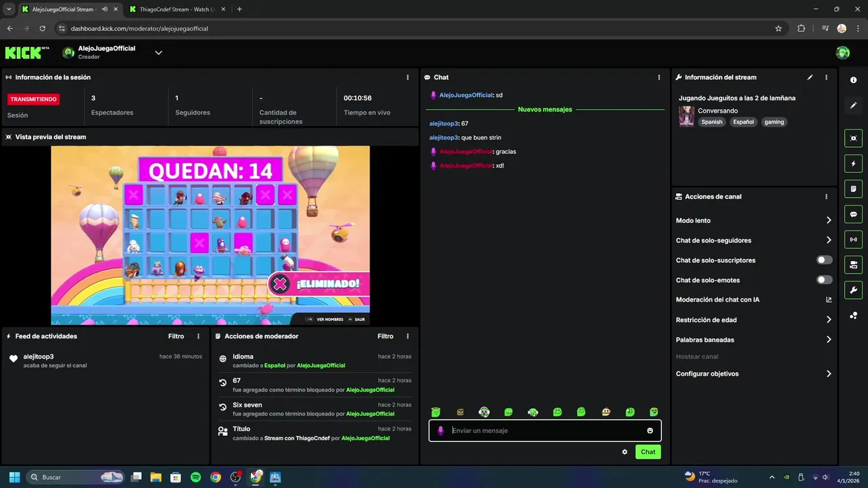The height and width of the screenshot is (488, 868).
Task: Focus the Enviar un mensaje input
Action: click(x=545, y=430)
